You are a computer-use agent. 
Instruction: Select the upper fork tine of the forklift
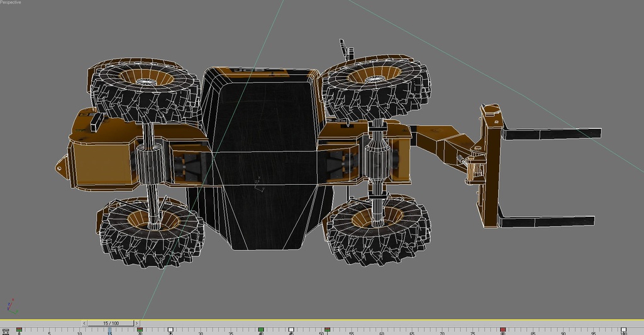(x=552, y=133)
